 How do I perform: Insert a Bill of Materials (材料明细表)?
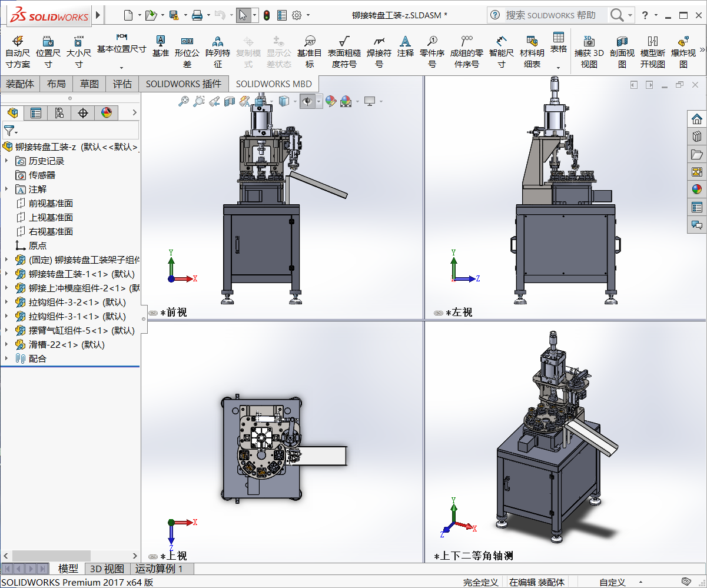pos(532,52)
